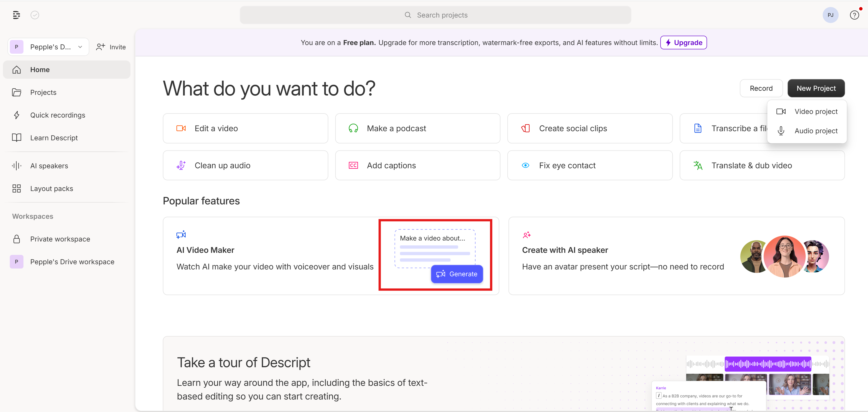Open the Projects sidebar tab
Image resolution: width=868 pixels, height=412 pixels.
click(x=43, y=92)
